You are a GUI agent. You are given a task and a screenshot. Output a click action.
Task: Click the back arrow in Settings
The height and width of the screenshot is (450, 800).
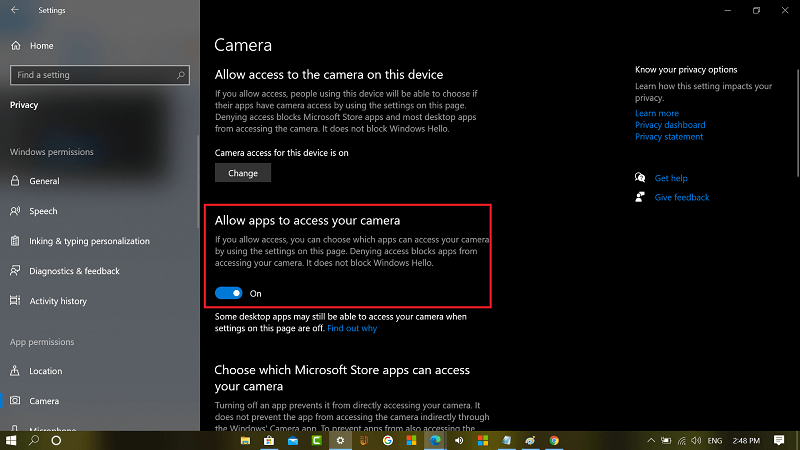pos(15,10)
